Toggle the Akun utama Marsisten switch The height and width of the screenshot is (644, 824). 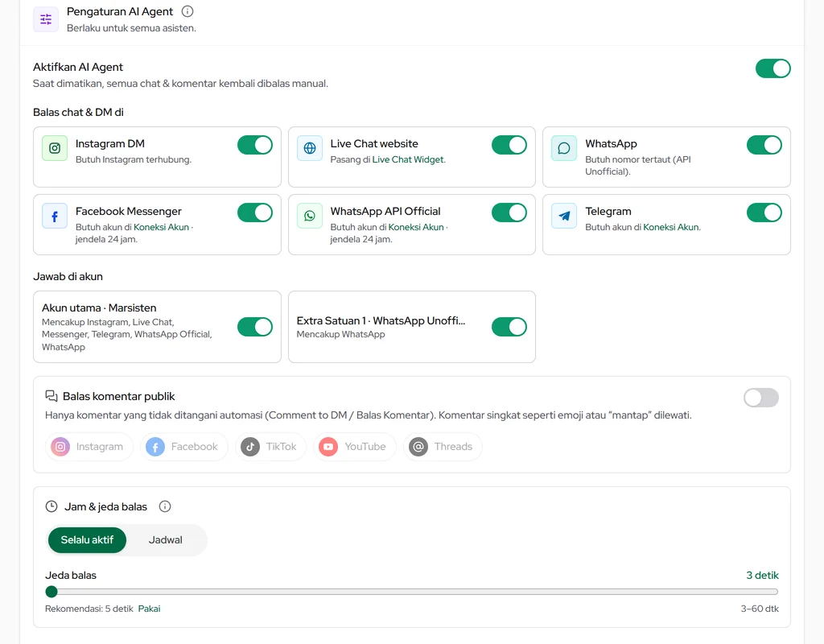click(255, 327)
